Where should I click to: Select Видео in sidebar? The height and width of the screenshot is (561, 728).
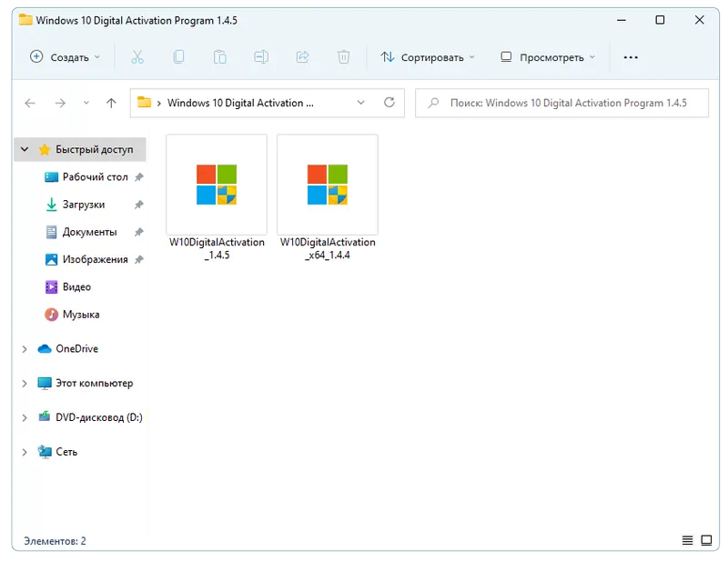(76, 287)
